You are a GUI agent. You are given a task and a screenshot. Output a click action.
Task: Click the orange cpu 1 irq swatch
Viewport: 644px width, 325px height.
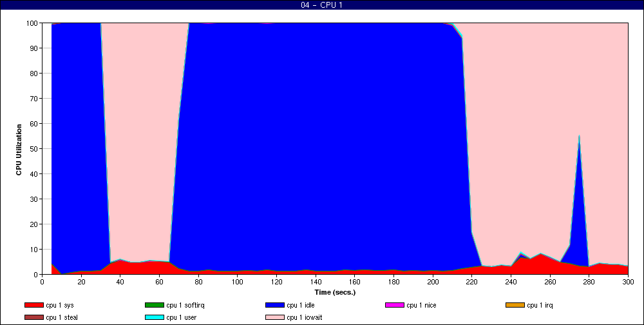coord(515,305)
